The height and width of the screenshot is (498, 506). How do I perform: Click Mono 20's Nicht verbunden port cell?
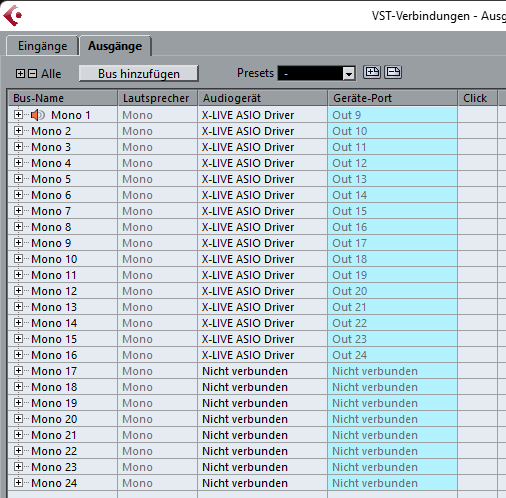click(x=392, y=419)
